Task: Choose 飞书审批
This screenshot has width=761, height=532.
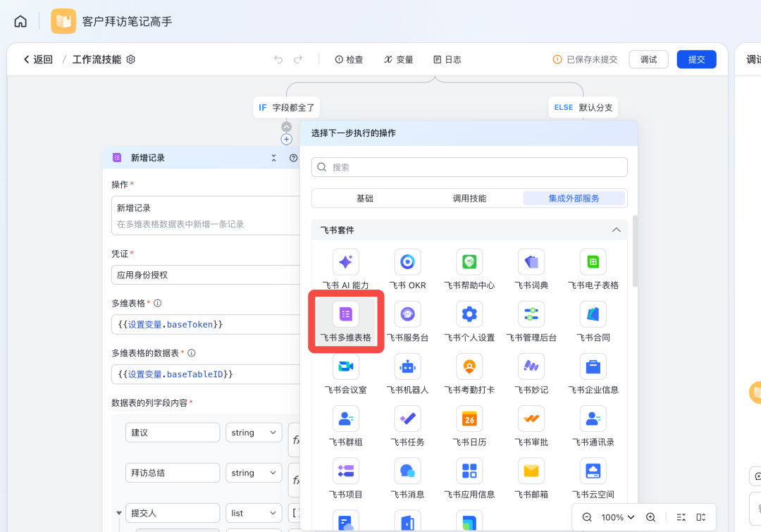Action: [531, 426]
